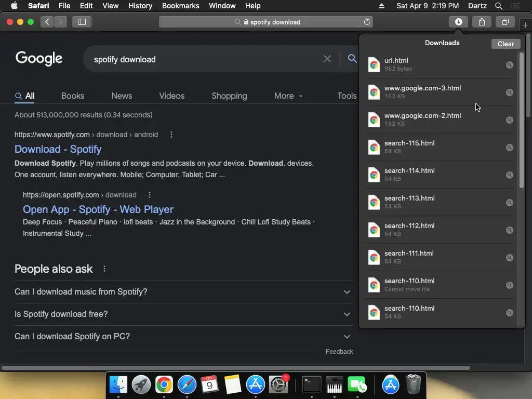Open the 'Download - Spotify' result link
The image size is (532, 399).
click(58, 149)
